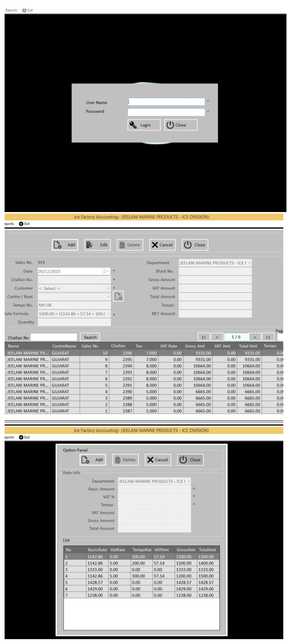Select rate row 1 with total 1300.00
Image resolution: width=288 pixels, height=644 pixels.
coord(141,557)
